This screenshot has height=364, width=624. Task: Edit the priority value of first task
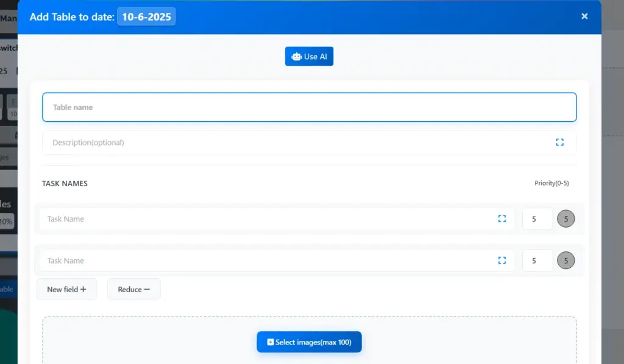pyautogui.click(x=537, y=218)
